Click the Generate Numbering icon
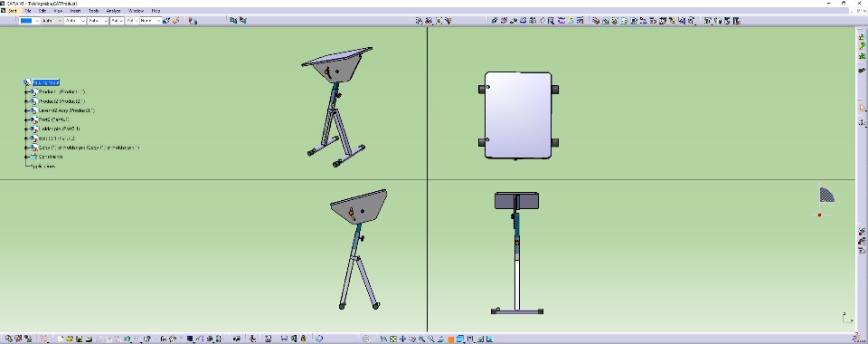The height and width of the screenshot is (344, 868). click(662, 21)
